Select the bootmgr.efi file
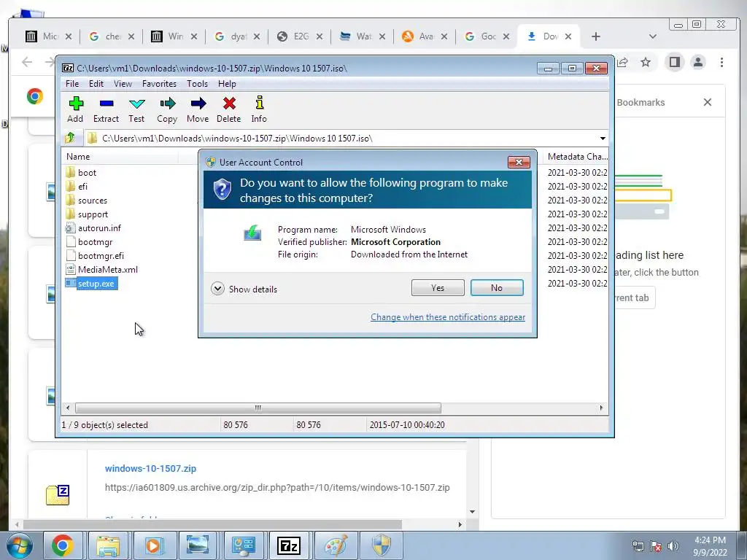The width and height of the screenshot is (747, 560). pos(101,256)
